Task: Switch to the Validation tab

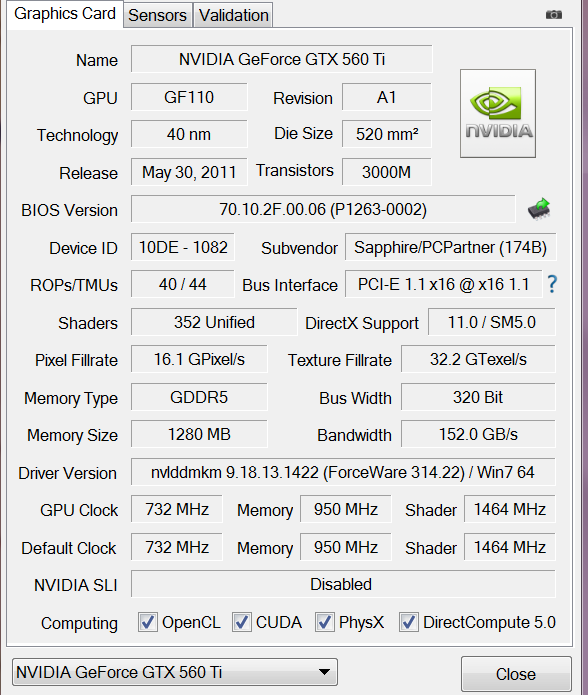Action: (234, 16)
